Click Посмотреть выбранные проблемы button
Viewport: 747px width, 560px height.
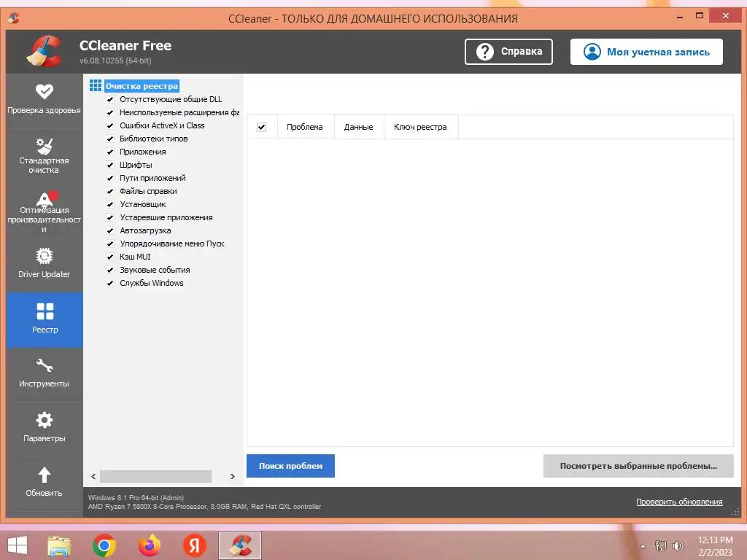[638, 466]
